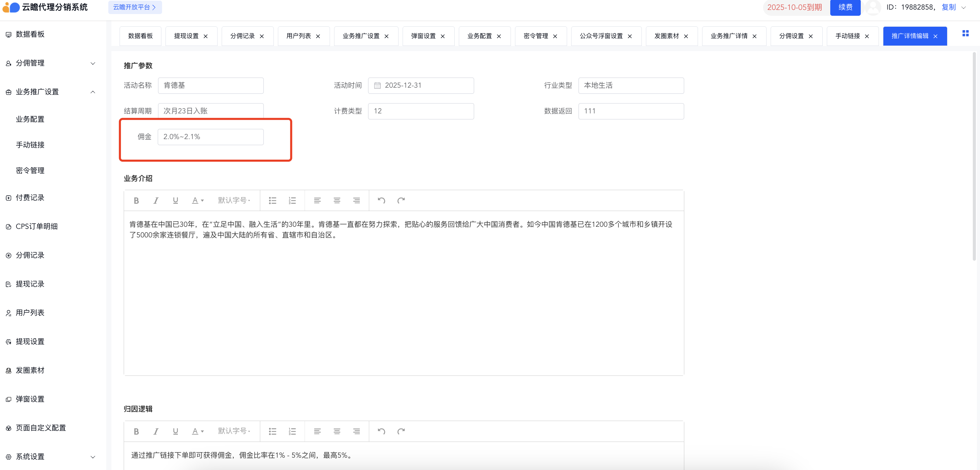The width and height of the screenshot is (980, 470).
Task: Insert numbered list in 业务介绍 editor
Action: pyautogui.click(x=292, y=200)
